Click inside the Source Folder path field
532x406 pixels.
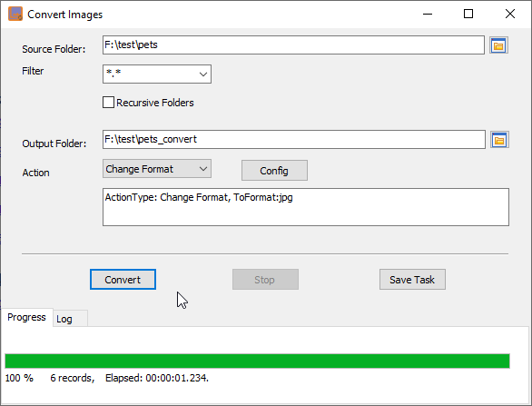coord(293,45)
